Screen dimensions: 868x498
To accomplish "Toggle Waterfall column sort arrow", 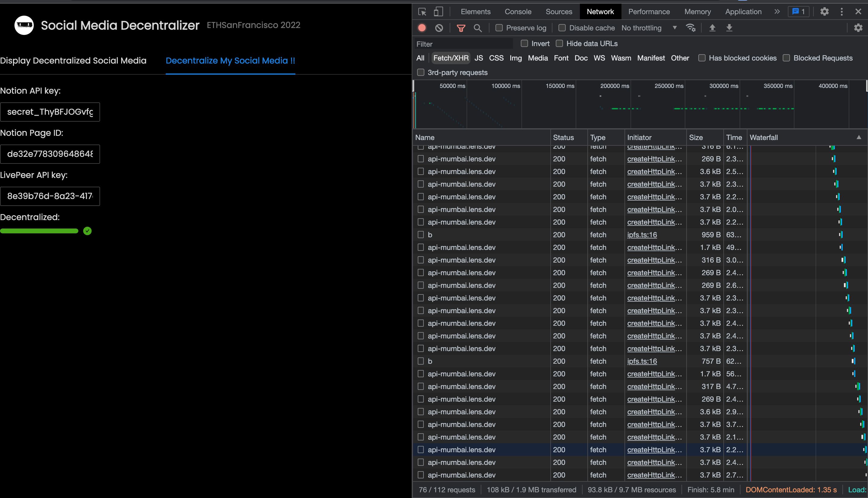I will tap(859, 138).
